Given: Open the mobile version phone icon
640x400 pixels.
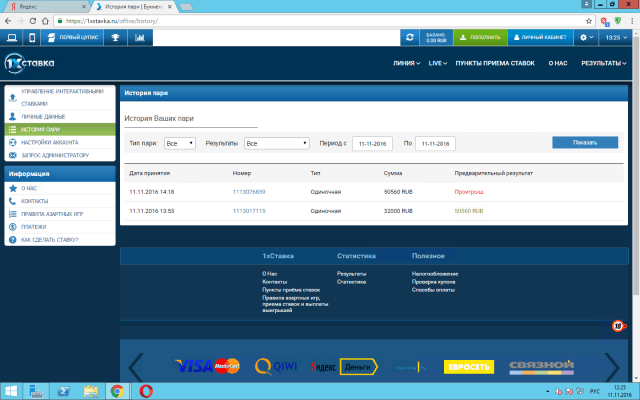Looking at the screenshot, I should pos(32,38).
